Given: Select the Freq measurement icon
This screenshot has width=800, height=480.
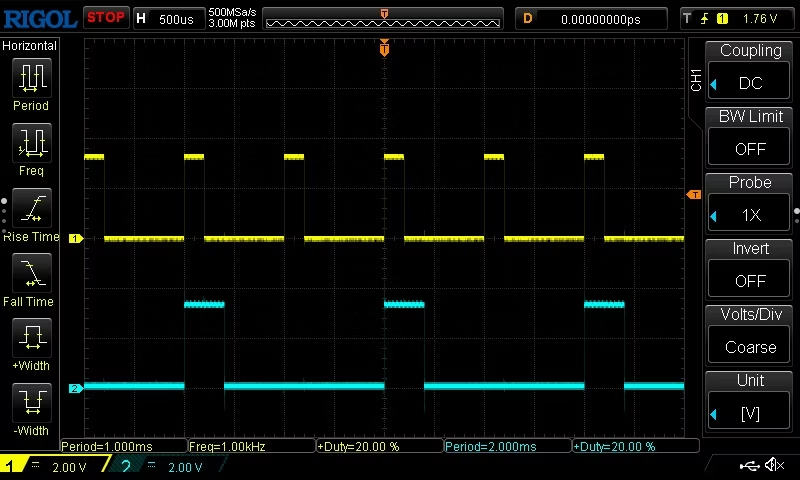Looking at the screenshot, I should [x=32, y=142].
